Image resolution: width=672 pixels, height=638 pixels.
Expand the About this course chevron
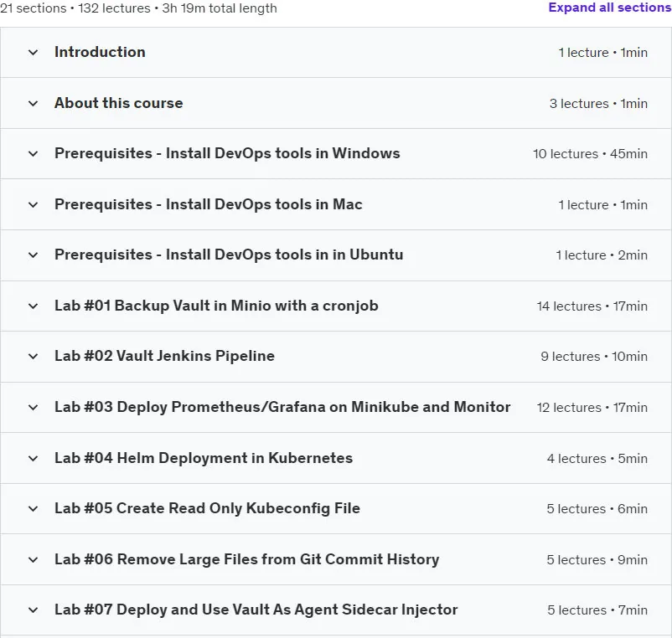(33, 103)
